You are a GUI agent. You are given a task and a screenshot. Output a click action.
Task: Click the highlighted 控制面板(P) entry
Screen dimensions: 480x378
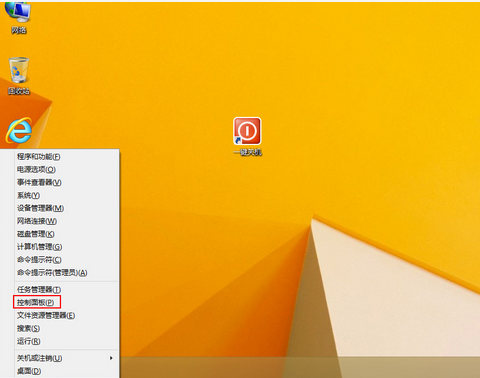coord(37,302)
